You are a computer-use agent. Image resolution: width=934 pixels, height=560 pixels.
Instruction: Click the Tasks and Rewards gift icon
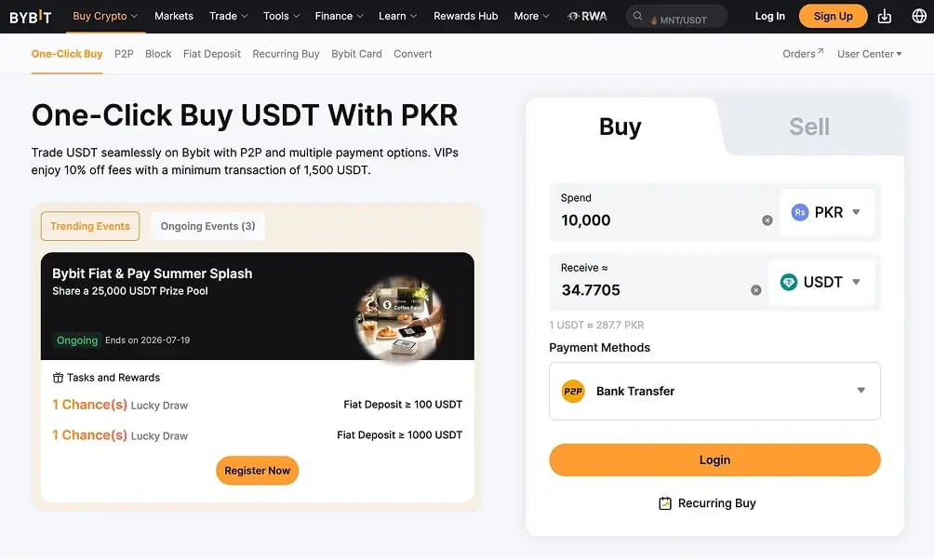click(58, 378)
